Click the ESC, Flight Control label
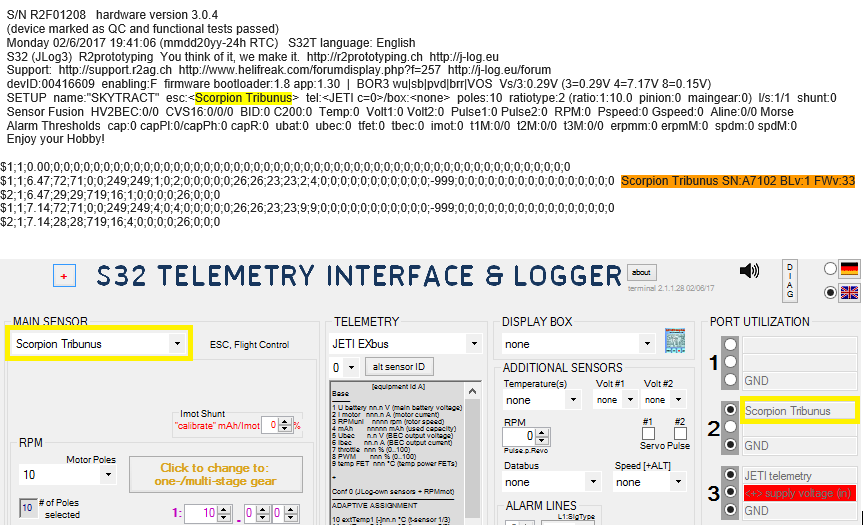The height and width of the screenshot is (531, 867). click(x=249, y=345)
